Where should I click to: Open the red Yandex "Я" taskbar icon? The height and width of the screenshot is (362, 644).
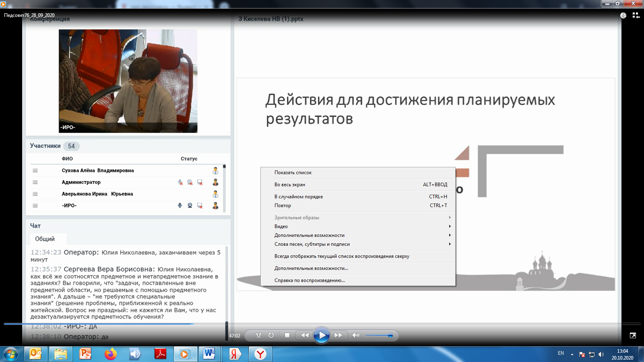point(235,354)
